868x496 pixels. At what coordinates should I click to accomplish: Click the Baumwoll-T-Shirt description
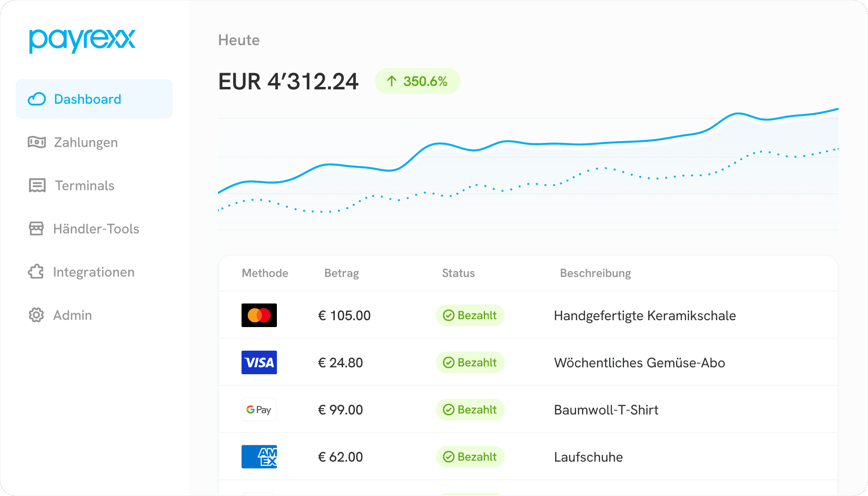tap(606, 410)
